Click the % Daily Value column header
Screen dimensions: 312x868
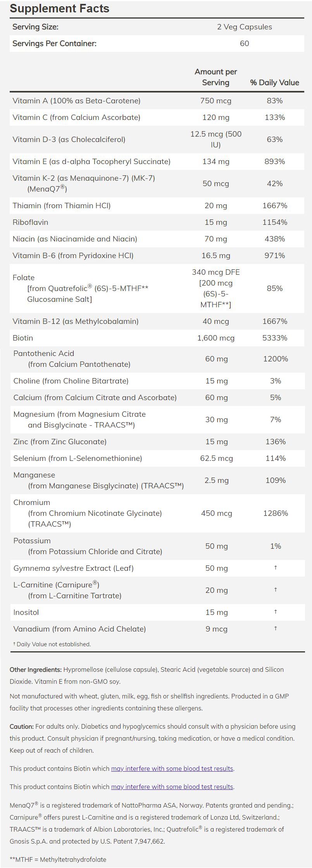click(274, 82)
